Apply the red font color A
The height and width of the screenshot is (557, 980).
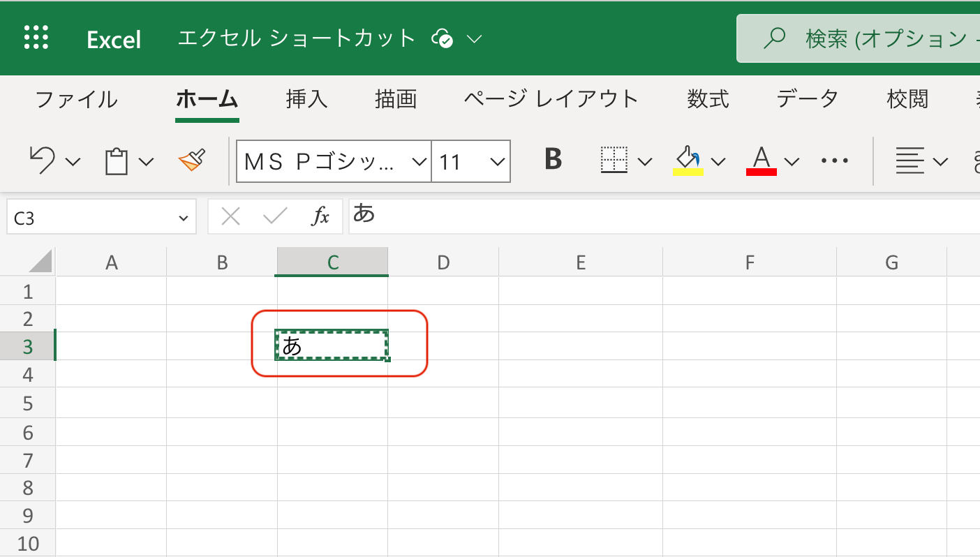click(x=762, y=161)
